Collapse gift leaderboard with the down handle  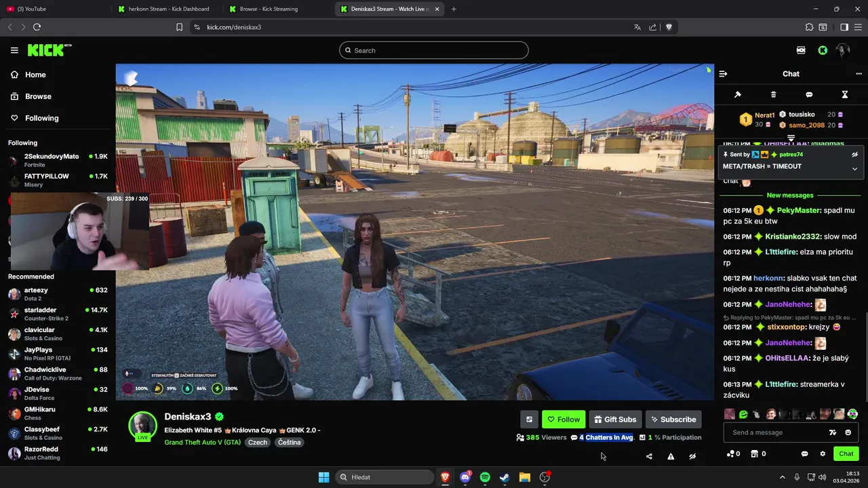tap(791, 138)
